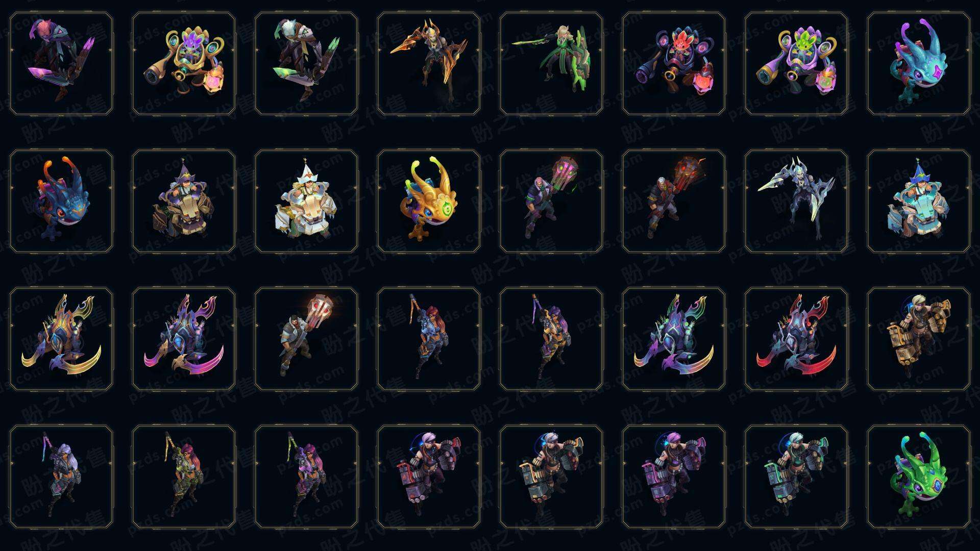This screenshot has width=980, height=551.
Task: Select the blonde brawler with golden gauntlets
Action: 919,339
